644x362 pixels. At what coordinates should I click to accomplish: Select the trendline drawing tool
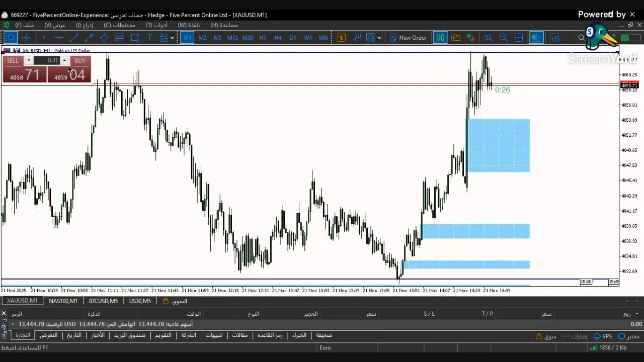tap(74, 38)
